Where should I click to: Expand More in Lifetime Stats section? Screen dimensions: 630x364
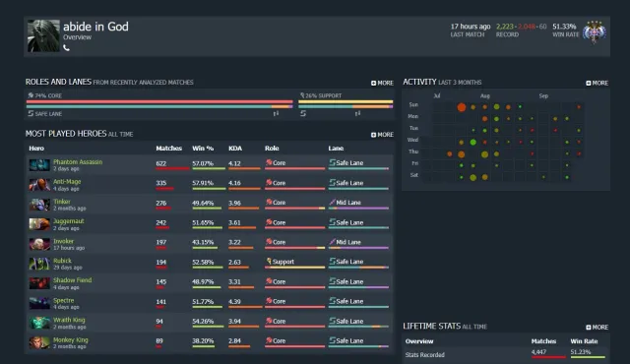598,327
